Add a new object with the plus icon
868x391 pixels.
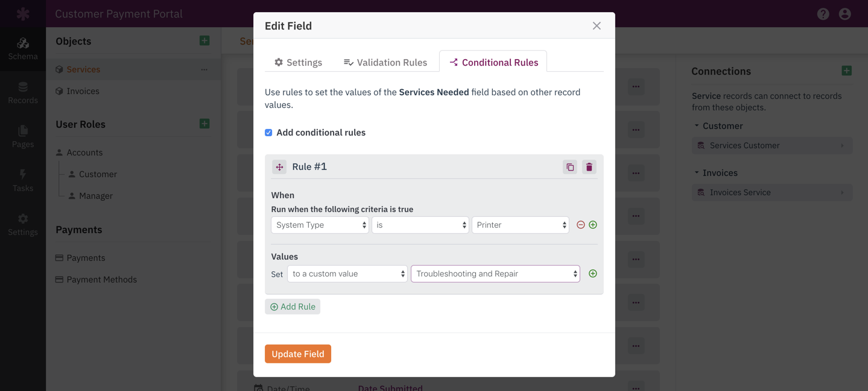204,40
